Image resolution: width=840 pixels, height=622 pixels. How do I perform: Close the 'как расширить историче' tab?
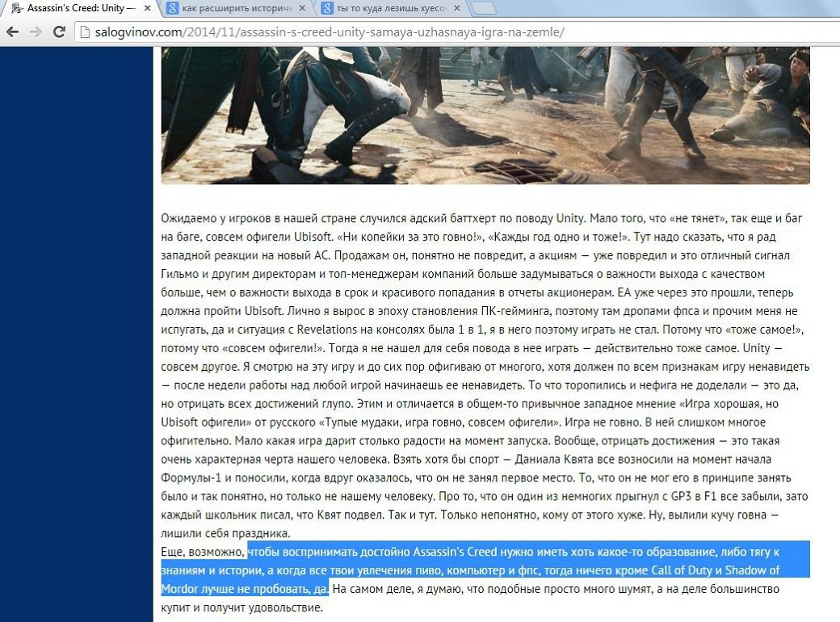pos(302,8)
